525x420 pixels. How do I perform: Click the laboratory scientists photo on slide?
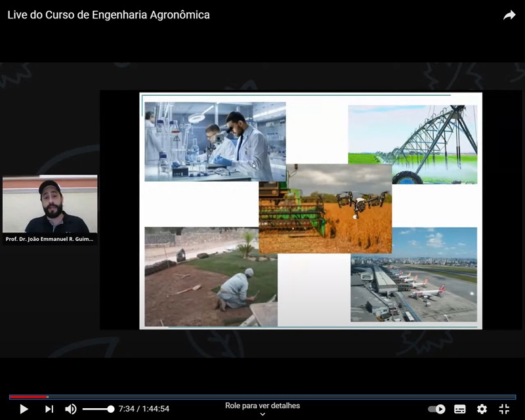tap(215, 142)
